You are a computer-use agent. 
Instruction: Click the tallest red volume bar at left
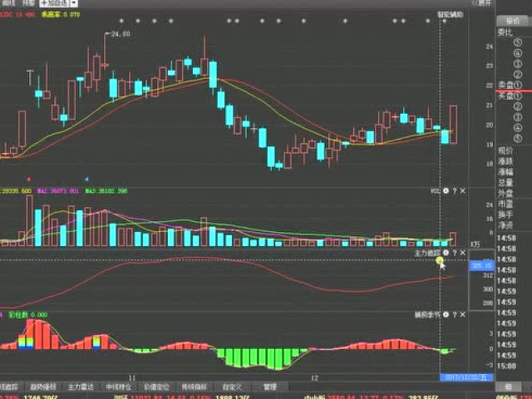[x=30, y=220]
